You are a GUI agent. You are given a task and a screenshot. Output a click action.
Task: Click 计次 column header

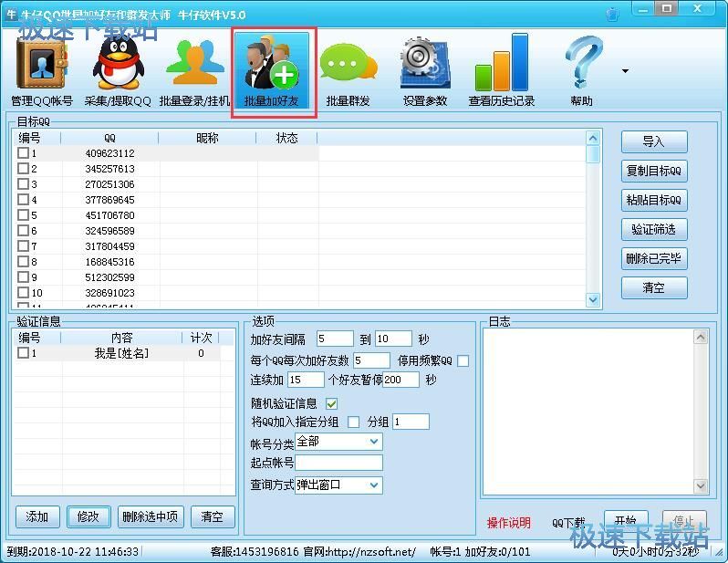[x=201, y=338]
